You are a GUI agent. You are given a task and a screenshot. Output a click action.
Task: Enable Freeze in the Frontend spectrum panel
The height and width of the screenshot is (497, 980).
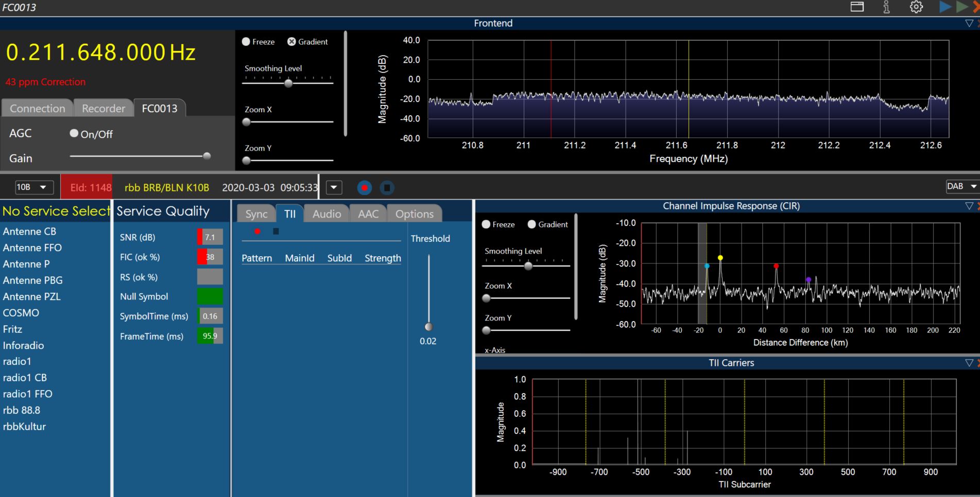(x=246, y=42)
